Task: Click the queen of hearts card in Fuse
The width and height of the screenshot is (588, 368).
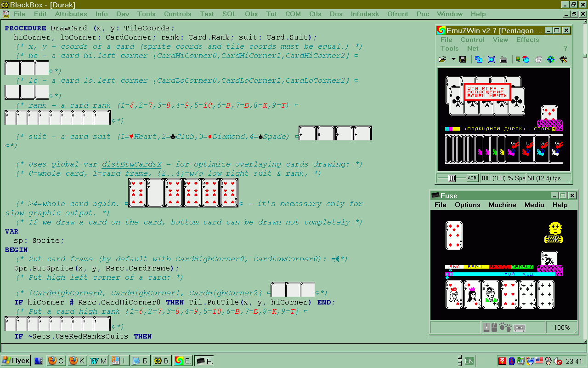Action: pyautogui.click(x=454, y=294)
